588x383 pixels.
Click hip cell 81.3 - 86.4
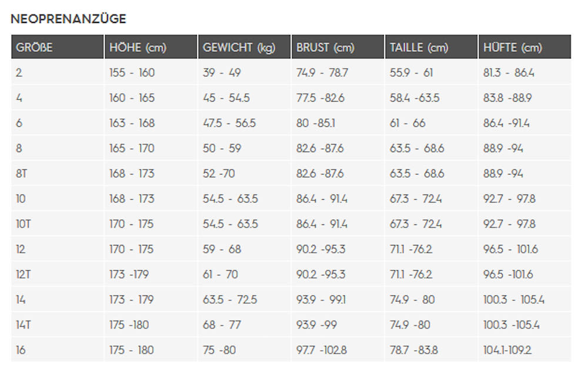tap(509, 72)
